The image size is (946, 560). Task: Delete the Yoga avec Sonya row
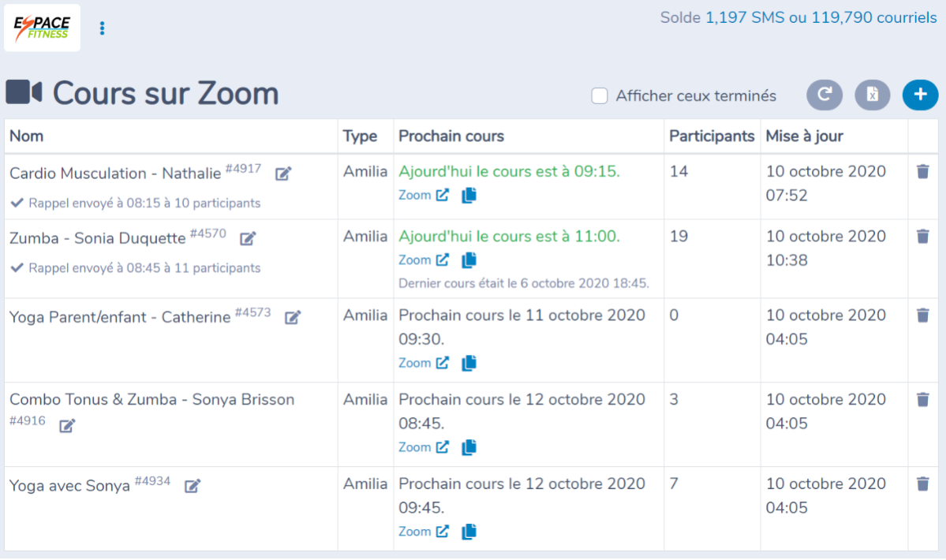pos(922,483)
